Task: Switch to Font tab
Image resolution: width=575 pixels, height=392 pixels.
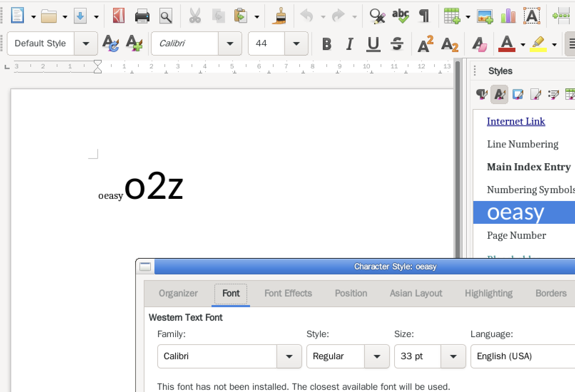Action: [231, 293]
